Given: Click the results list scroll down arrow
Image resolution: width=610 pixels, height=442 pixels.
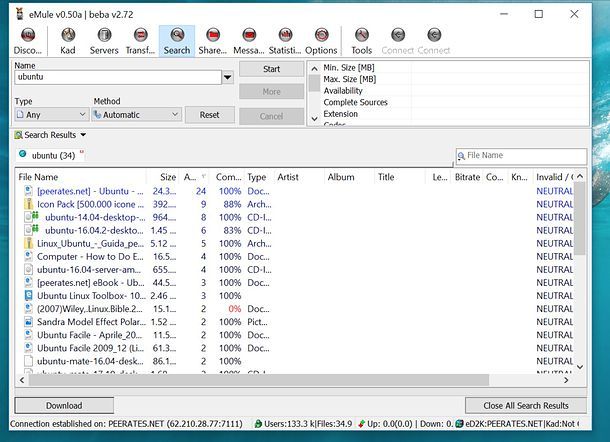Looking at the screenshot, I should [580, 367].
